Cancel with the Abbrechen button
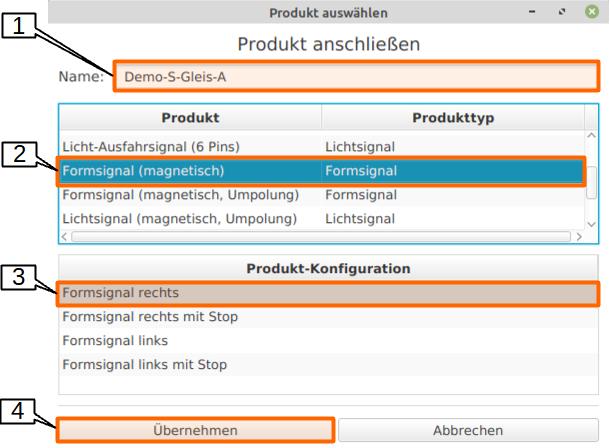Viewport: 610px width, 448px height. pyautogui.click(x=468, y=431)
